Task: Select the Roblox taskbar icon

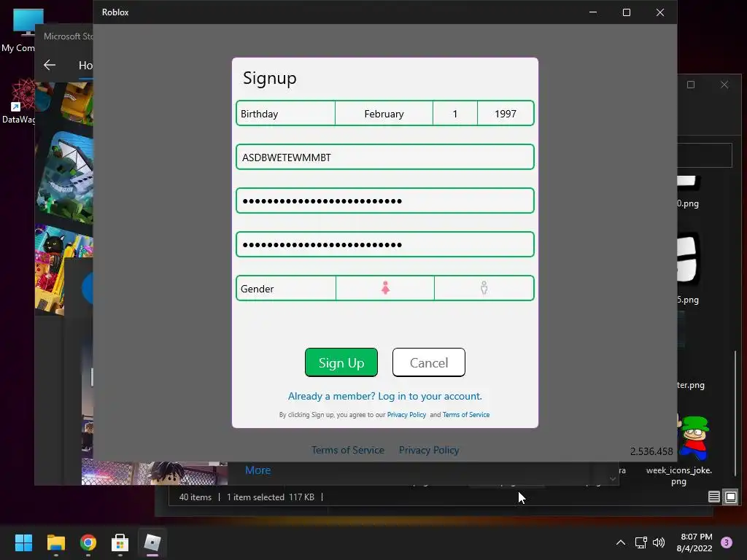Action: (152, 542)
